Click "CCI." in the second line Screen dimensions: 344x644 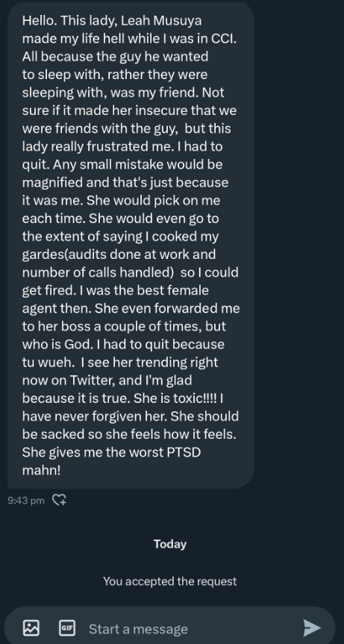coord(224,39)
